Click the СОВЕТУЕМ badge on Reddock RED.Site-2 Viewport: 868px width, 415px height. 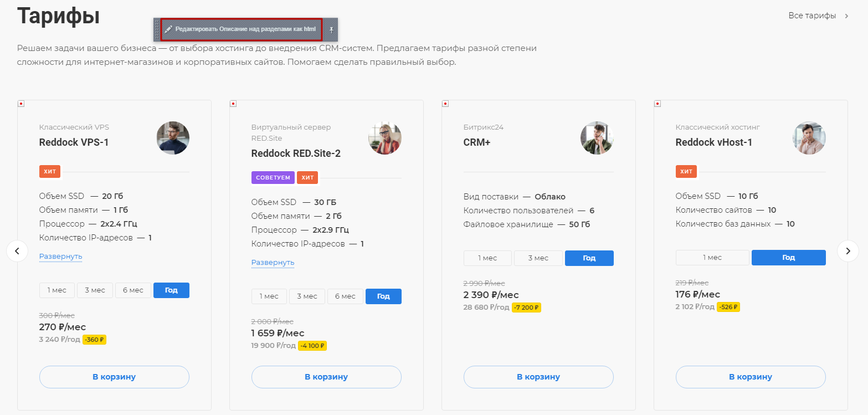tap(273, 177)
